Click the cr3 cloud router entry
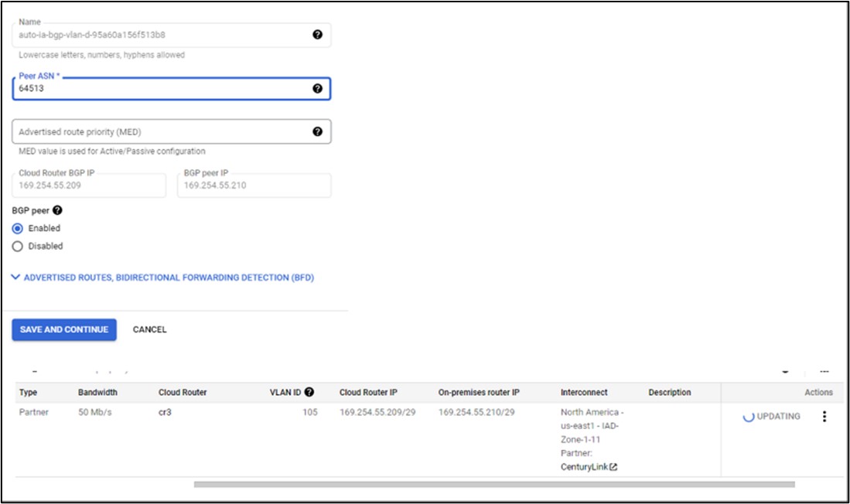 (x=165, y=413)
